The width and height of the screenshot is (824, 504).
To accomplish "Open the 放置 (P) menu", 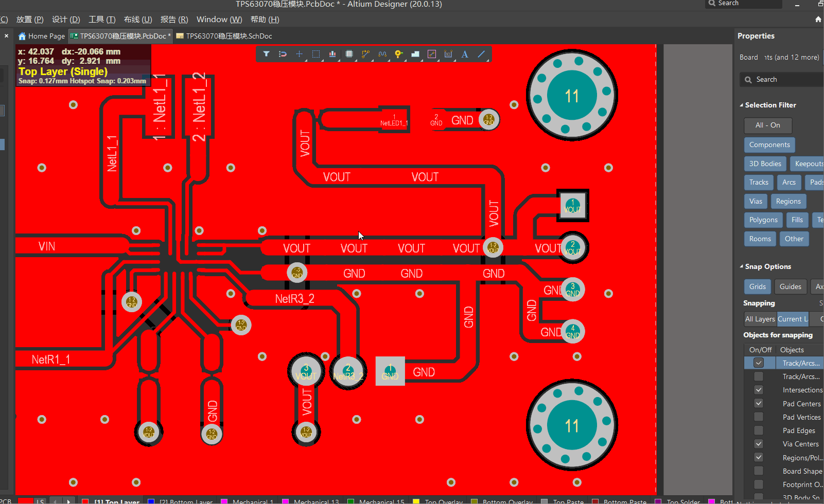I will point(30,20).
